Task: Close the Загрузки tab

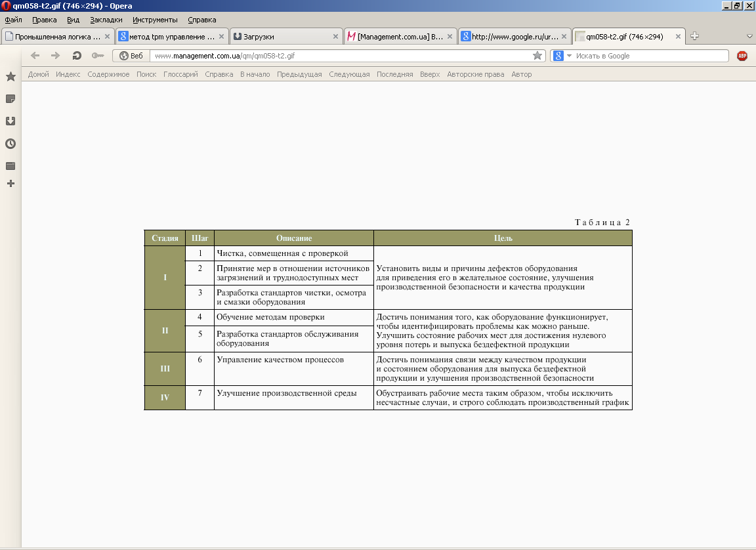Action: pos(335,37)
